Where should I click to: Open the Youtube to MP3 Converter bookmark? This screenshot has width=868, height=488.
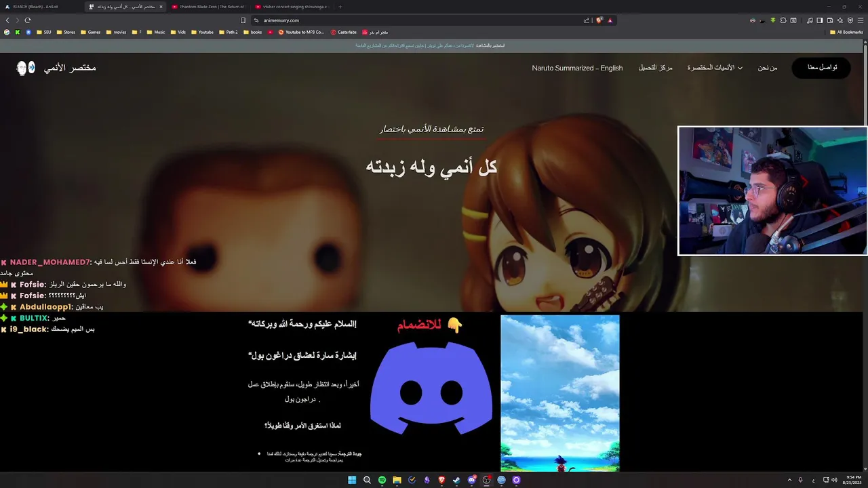[x=301, y=32]
